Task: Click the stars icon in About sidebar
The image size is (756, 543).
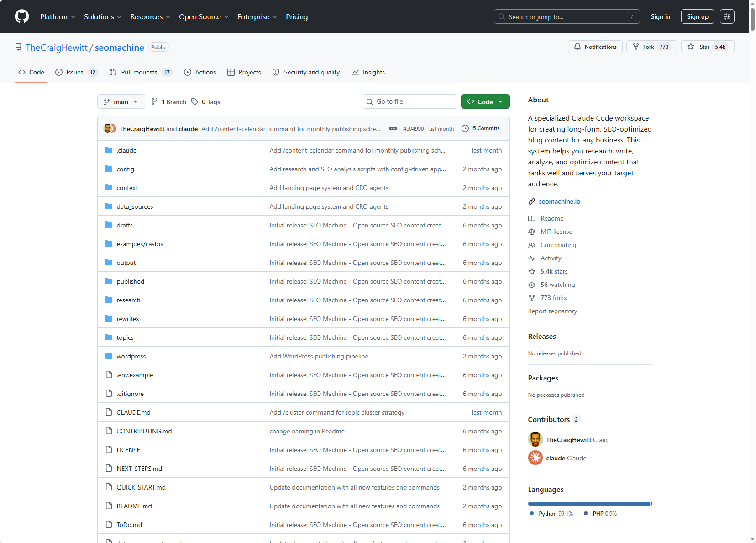Action: [532, 272]
